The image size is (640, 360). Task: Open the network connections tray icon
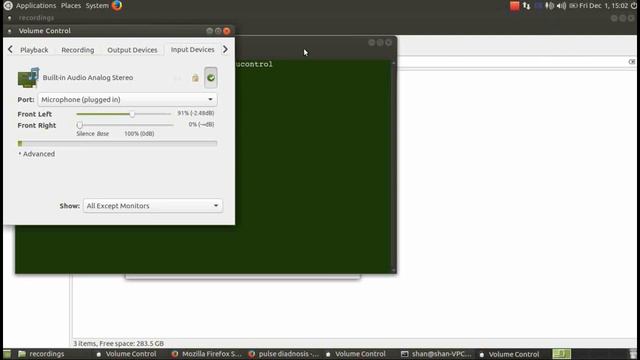(x=527, y=6)
